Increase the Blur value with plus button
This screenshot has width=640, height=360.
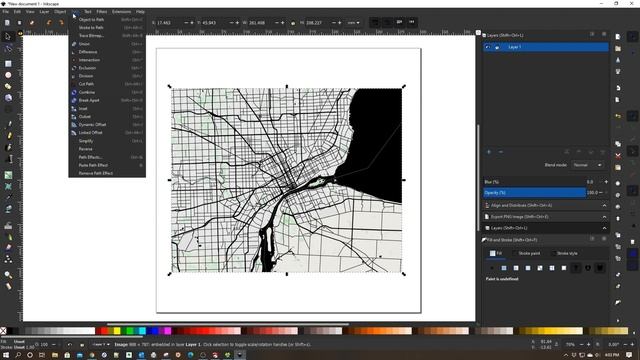point(606,182)
